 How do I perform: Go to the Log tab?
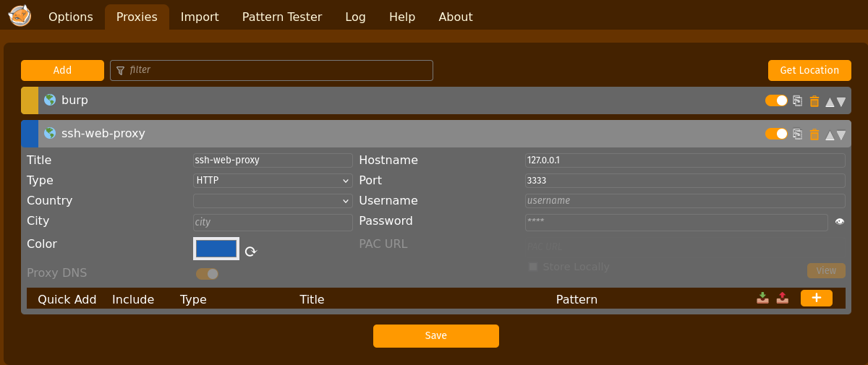click(356, 17)
